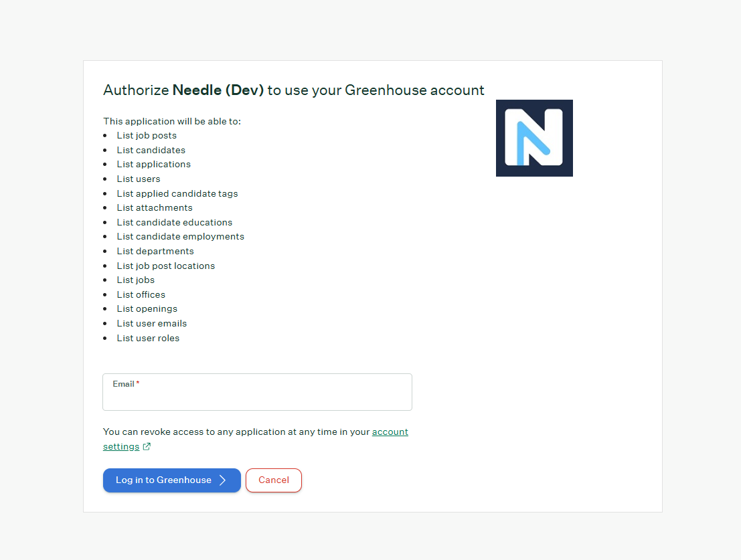Image resolution: width=741 pixels, height=560 pixels.
Task: Click the List attachments permission
Action: click(x=155, y=208)
